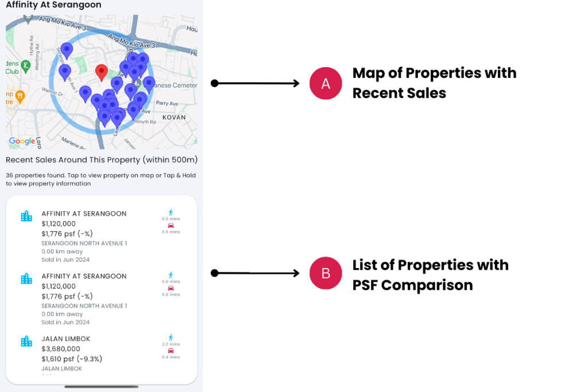The height and width of the screenshot is (392, 588).
Task: Click the walking icon for the second Affinity listing
Action: 171,274
